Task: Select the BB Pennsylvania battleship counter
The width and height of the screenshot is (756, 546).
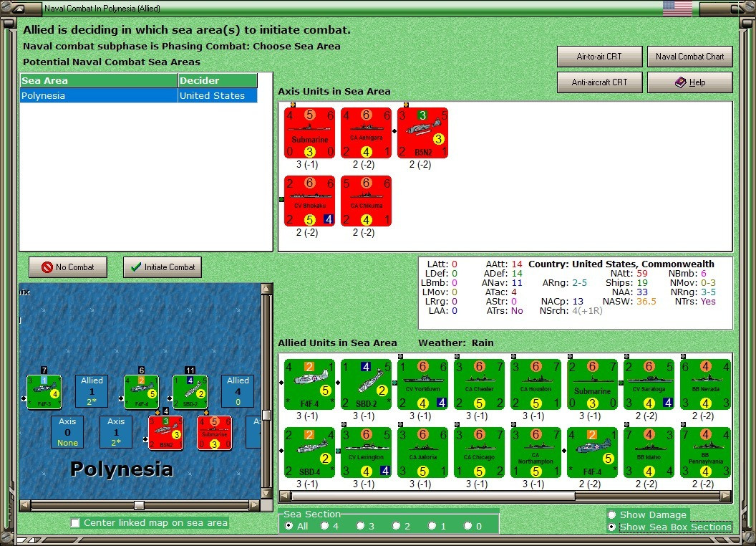Action: 705,452
